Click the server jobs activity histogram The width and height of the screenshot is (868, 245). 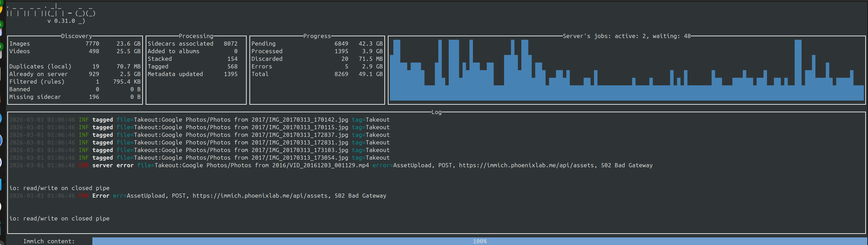627,70
